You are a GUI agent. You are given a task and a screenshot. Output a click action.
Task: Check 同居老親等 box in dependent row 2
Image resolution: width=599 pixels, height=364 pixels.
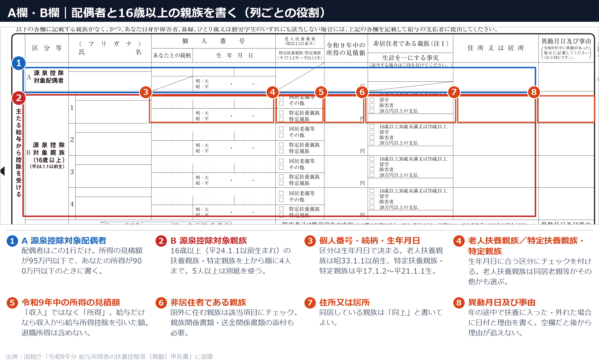[x=281, y=129]
